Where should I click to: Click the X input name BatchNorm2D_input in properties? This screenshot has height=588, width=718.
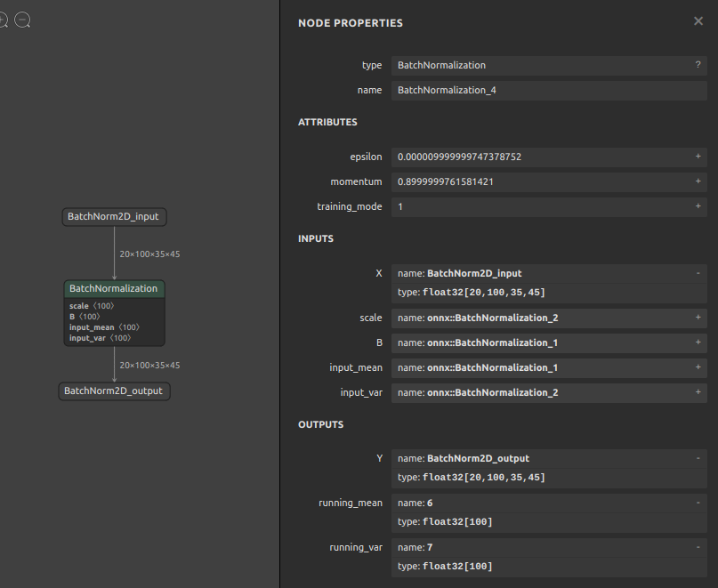(x=474, y=273)
